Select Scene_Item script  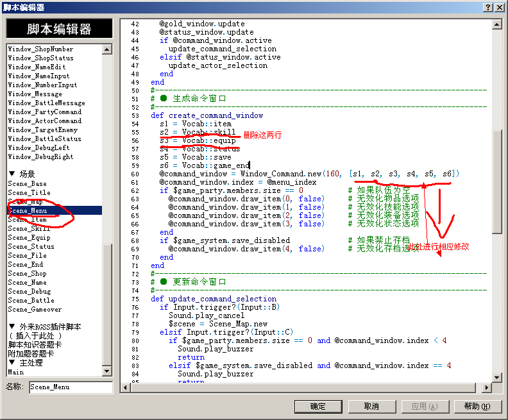[x=27, y=219]
